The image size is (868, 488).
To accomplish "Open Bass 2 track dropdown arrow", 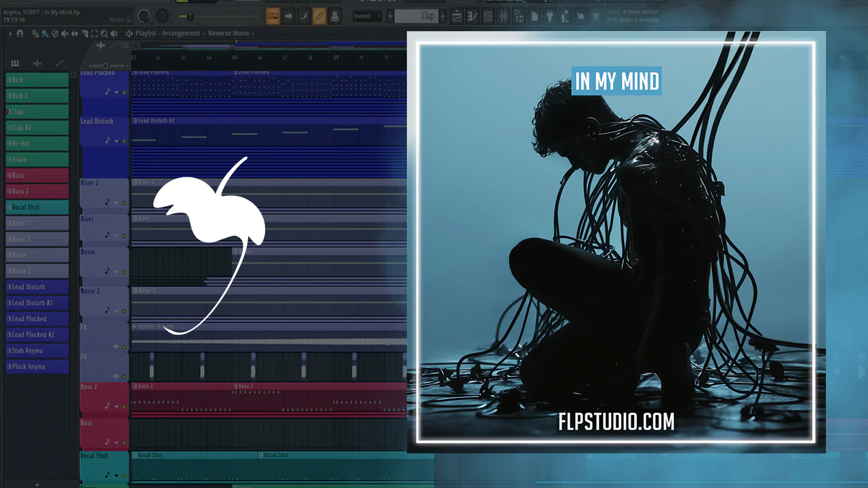I will coord(116,407).
